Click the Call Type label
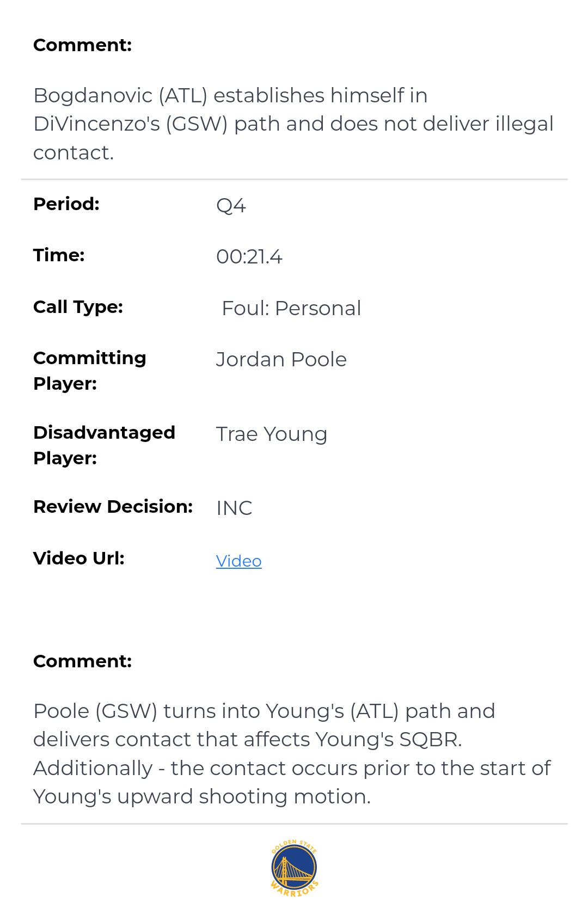 [78, 306]
